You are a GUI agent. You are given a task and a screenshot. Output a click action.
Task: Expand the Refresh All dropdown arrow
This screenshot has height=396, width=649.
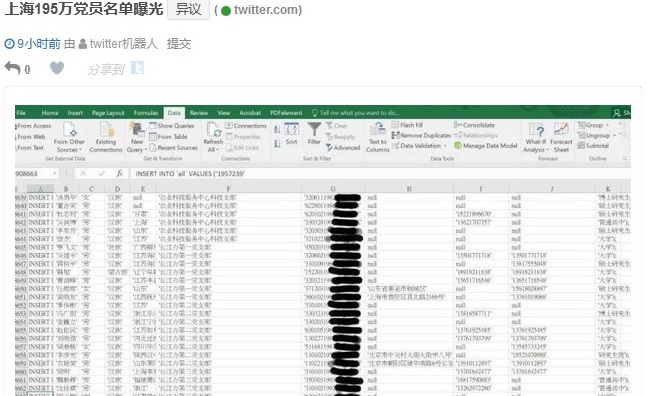pyautogui.click(x=216, y=150)
